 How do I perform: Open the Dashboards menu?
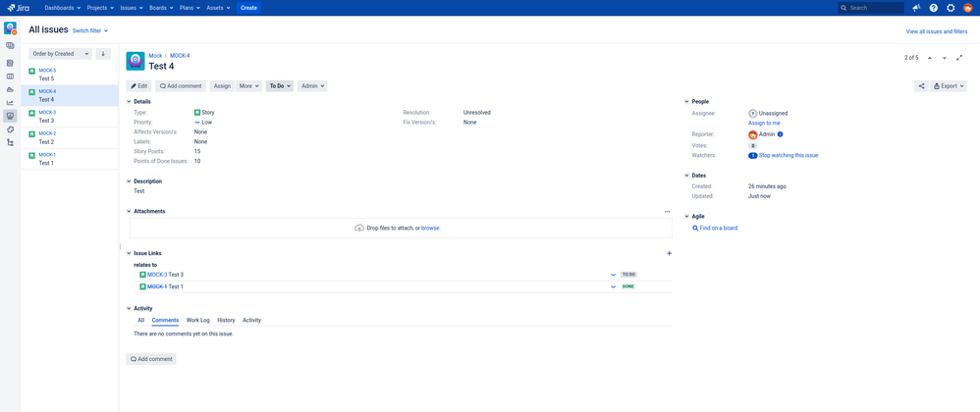pyautogui.click(x=63, y=8)
